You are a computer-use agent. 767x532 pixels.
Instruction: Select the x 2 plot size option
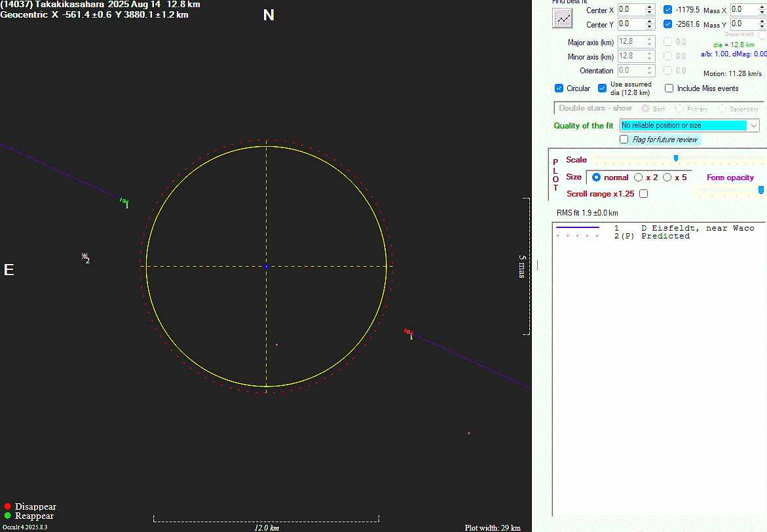click(639, 177)
